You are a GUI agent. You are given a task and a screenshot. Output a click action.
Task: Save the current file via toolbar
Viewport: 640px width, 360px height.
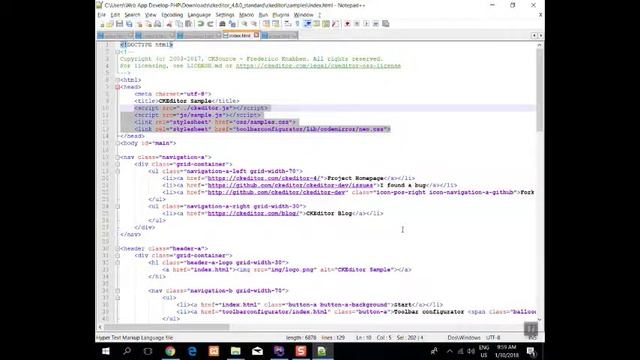point(119,24)
